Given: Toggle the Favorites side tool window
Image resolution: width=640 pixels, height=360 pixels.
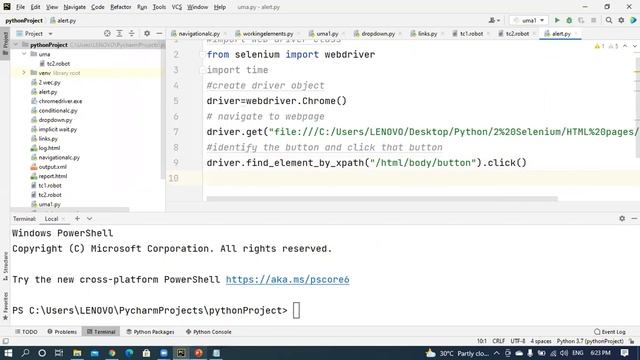Looking at the screenshot, I should (5, 306).
